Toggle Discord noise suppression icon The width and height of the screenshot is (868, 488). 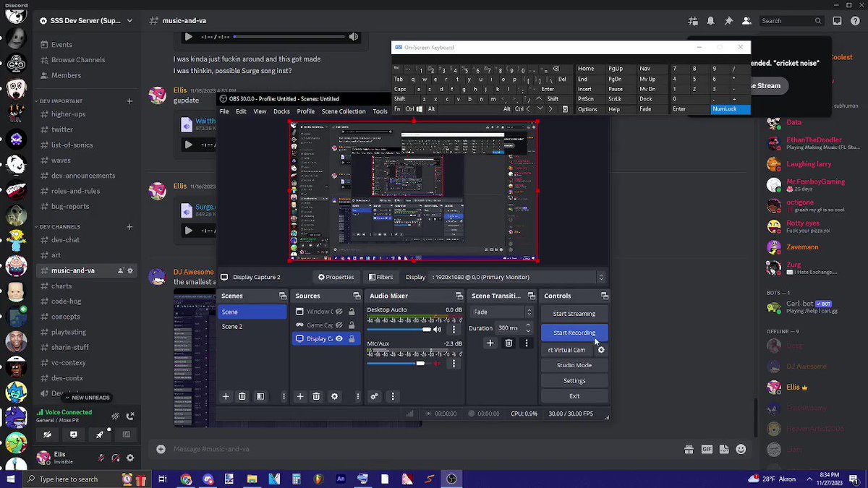point(115,416)
